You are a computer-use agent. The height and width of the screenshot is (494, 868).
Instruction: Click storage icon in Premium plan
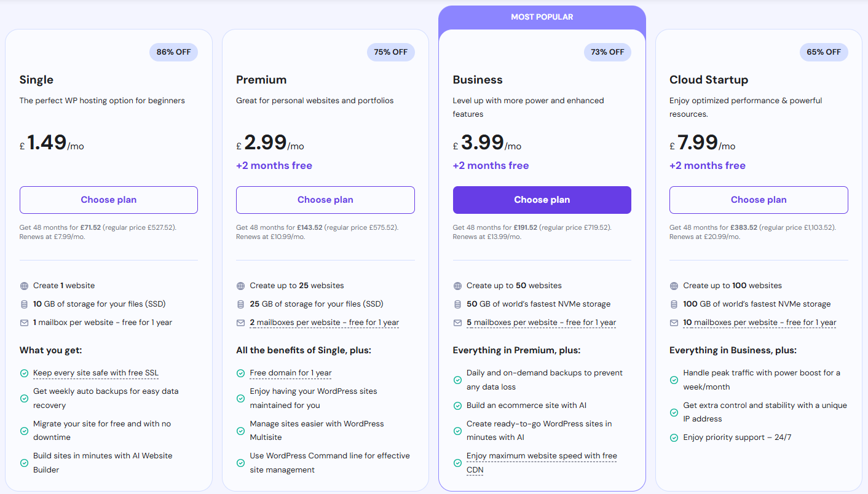tap(241, 304)
